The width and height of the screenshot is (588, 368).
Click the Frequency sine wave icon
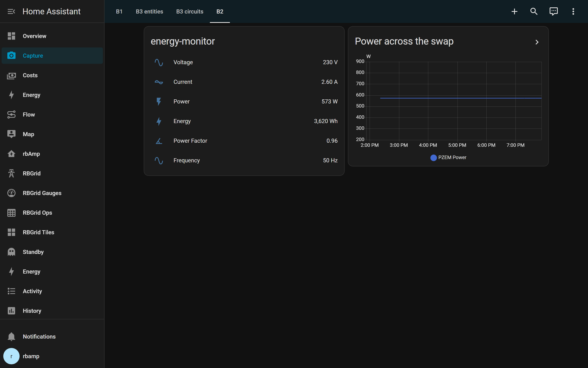tap(159, 160)
